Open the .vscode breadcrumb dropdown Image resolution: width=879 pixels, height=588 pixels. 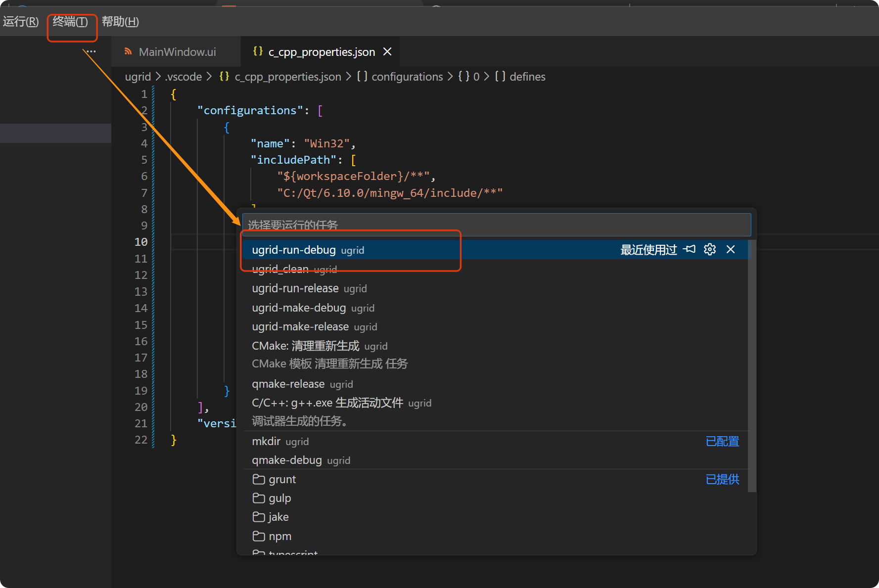click(x=183, y=77)
